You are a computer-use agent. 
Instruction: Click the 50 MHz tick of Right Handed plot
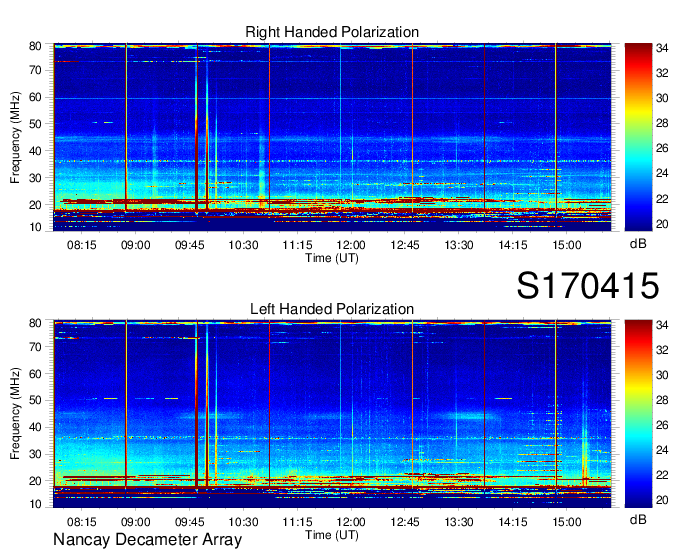pyautogui.click(x=35, y=124)
